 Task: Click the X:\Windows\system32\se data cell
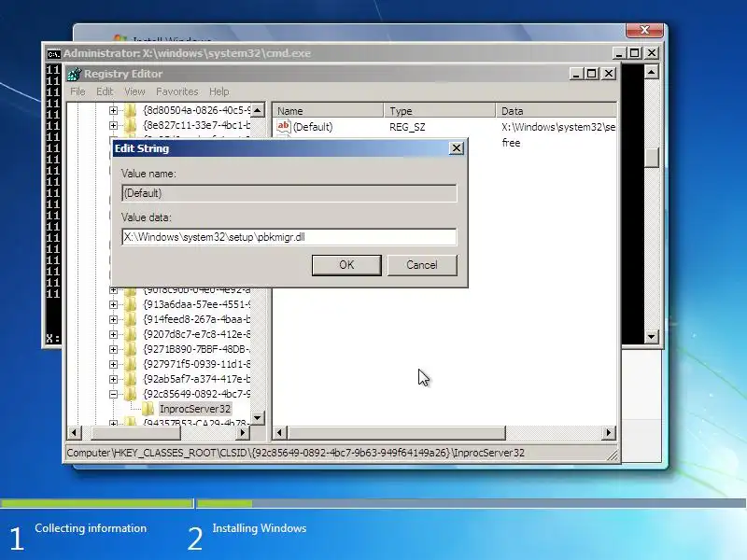558,127
